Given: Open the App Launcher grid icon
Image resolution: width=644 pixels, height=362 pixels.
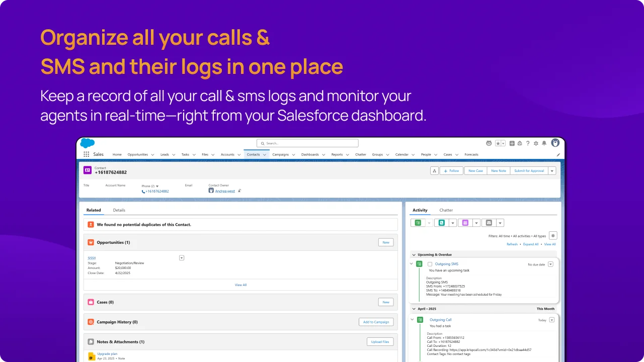Looking at the screenshot, I should 87,154.
